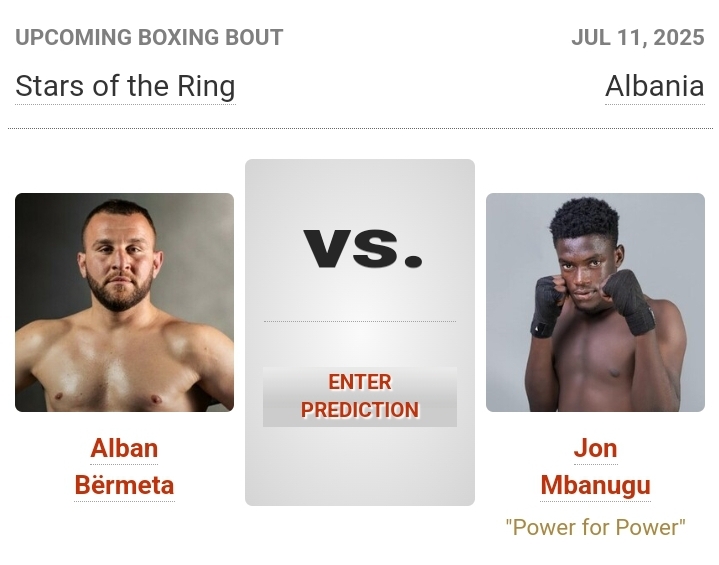Screen dimensions: 719x565
Task: Open the Stars of the Ring event link
Action: 125,86
